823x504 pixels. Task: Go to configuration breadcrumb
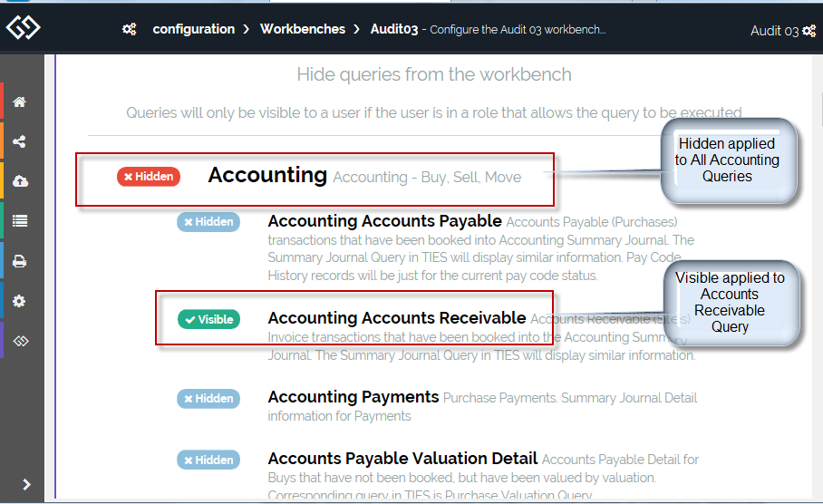pyautogui.click(x=193, y=29)
